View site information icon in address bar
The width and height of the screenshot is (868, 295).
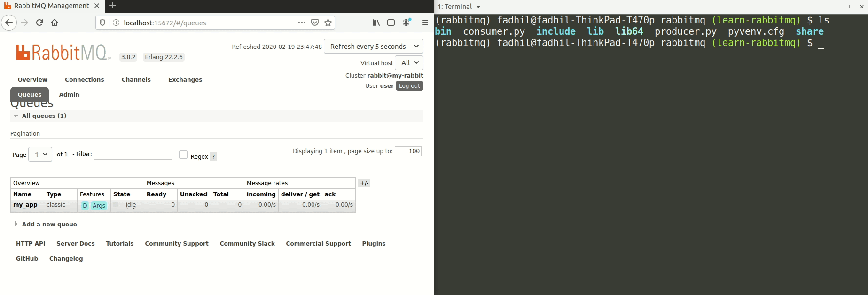116,23
